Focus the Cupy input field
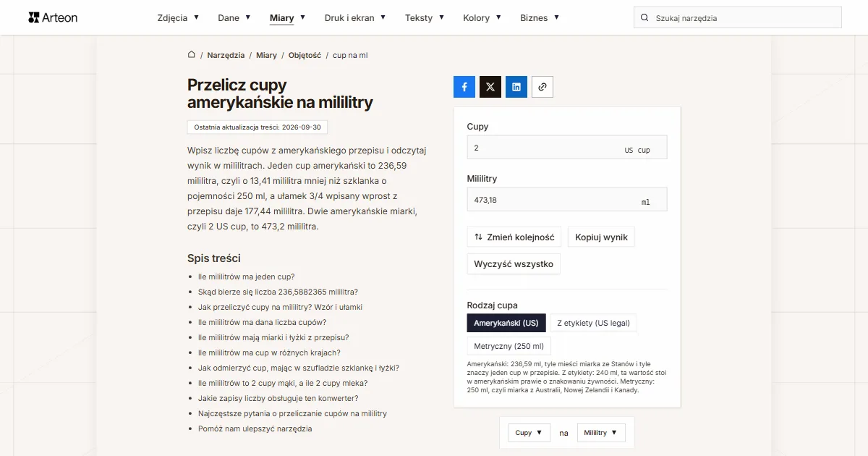This screenshot has width=868, height=456. pyautogui.click(x=567, y=148)
